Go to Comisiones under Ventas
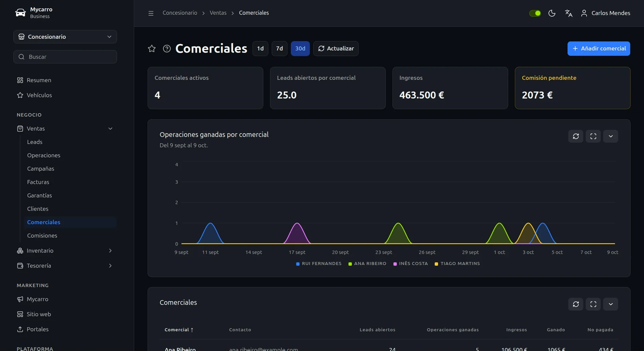Screen dimensions: 644x351 (x=70, y=236)
